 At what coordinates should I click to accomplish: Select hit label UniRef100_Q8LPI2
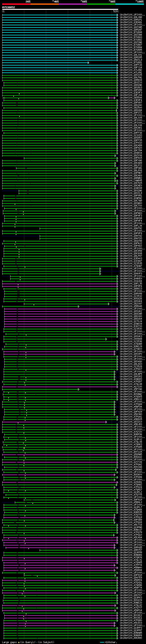coord(131,165)
